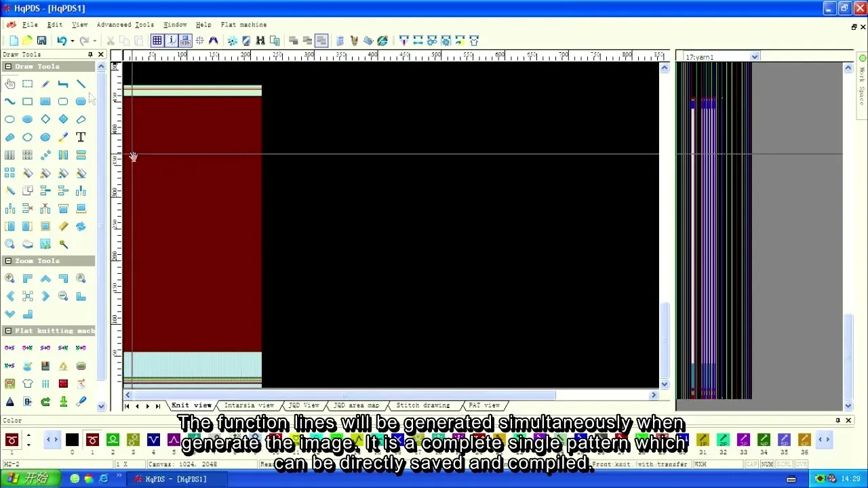Toggle the info display toolbar button
The image size is (868, 488).
tap(171, 41)
